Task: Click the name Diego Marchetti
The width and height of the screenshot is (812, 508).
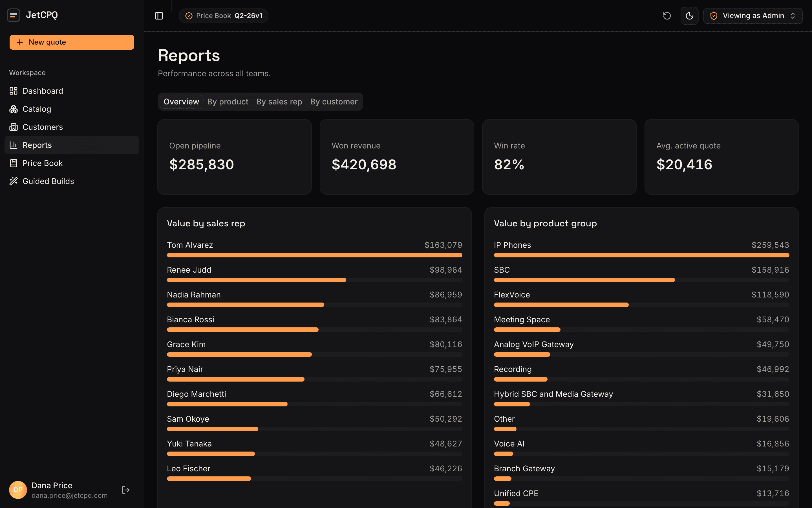Action: pyautogui.click(x=196, y=394)
